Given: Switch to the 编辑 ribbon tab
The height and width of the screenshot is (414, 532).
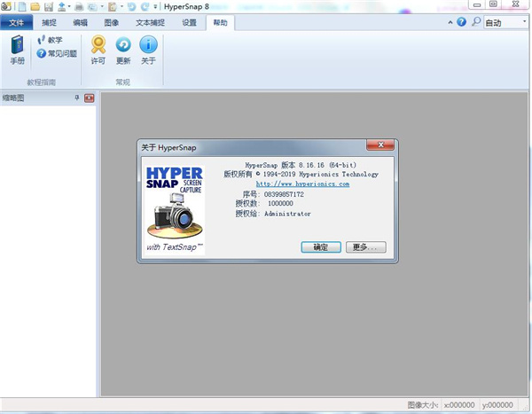Looking at the screenshot, I should 81,22.
